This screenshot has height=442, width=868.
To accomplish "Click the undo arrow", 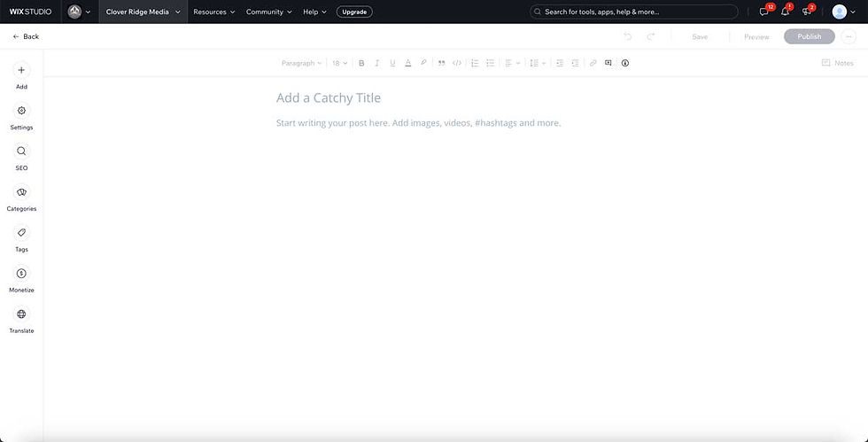I will 628,36.
